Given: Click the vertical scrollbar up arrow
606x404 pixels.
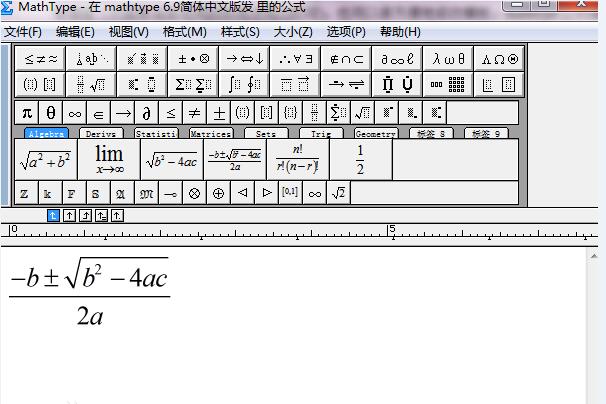Looking at the screenshot, I should 594,256.
